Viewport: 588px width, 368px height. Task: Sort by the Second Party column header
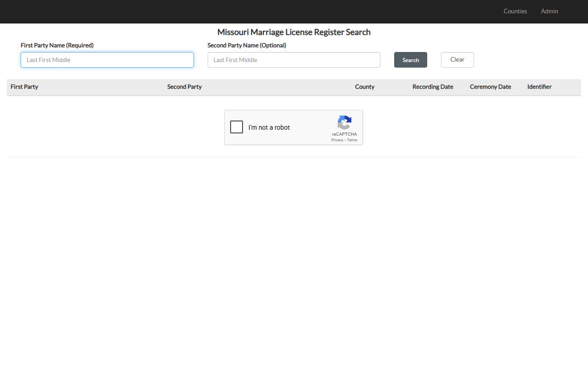coord(184,86)
